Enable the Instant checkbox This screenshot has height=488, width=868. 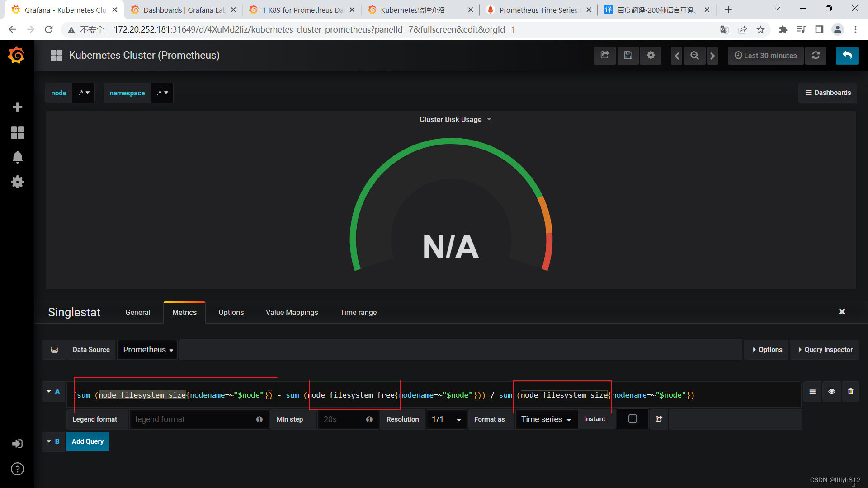[x=632, y=419]
